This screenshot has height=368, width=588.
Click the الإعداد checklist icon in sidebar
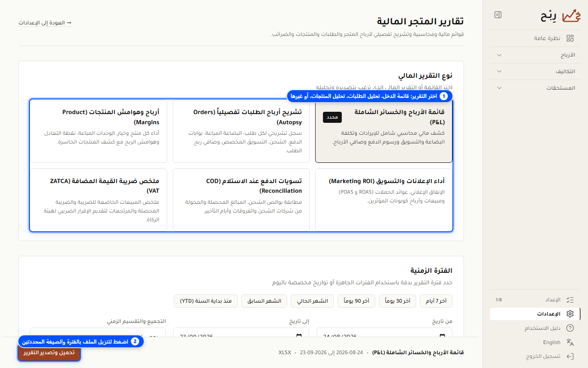[x=570, y=299]
